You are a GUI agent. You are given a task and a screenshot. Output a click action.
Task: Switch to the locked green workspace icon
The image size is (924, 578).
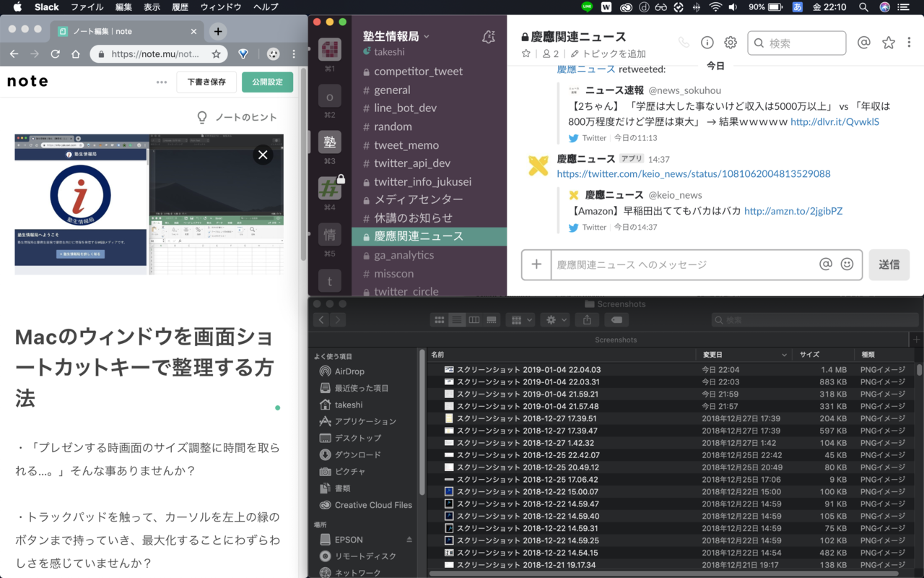tap(330, 188)
